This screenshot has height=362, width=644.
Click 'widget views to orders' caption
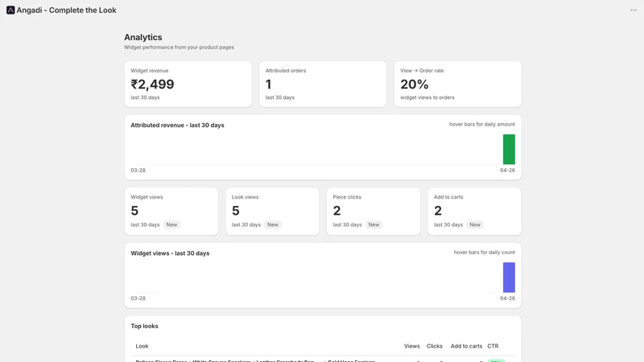click(427, 97)
